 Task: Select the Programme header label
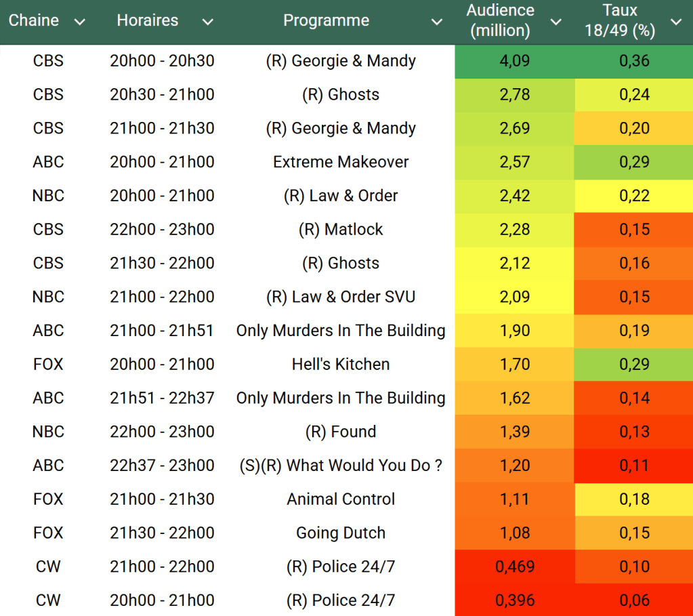click(x=326, y=21)
